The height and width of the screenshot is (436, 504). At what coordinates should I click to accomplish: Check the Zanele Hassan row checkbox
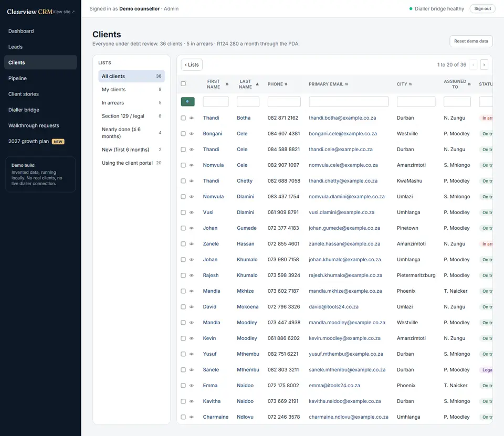tap(183, 244)
